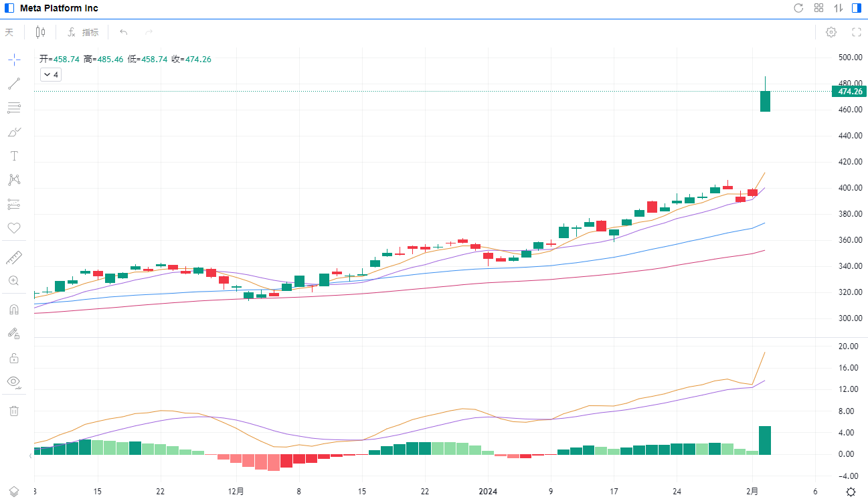Toggle lock all drawings padlock
The height and width of the screenshot is (499, 868).
coord(14,358)
